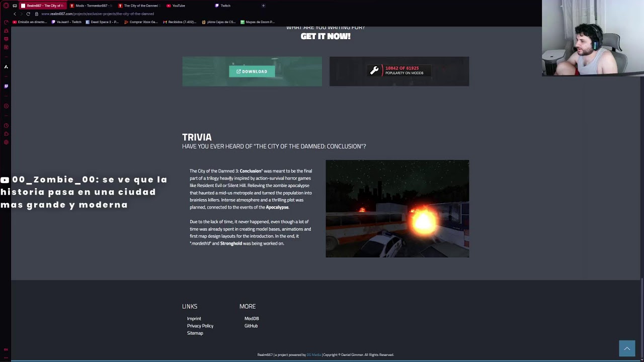The image size is (644, 362).
Task: Open Emisión en directo bookmark
Action: coord(30,22)
